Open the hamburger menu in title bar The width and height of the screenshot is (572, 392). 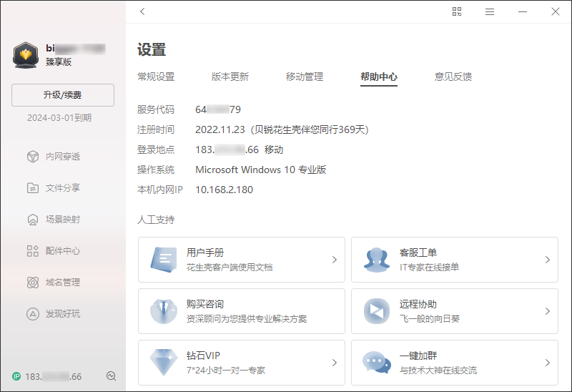[490, 11]
